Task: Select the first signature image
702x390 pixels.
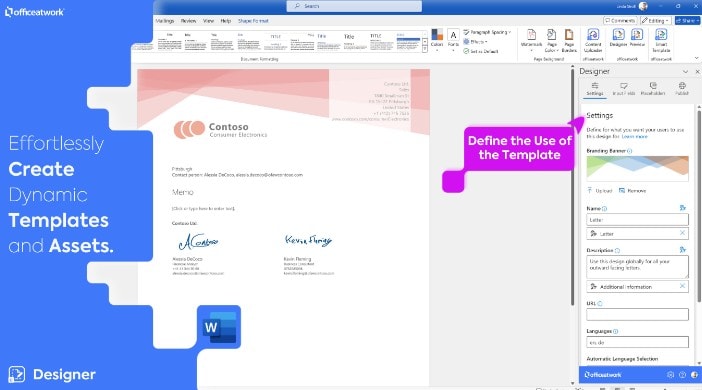Action: tap(198, 242)
